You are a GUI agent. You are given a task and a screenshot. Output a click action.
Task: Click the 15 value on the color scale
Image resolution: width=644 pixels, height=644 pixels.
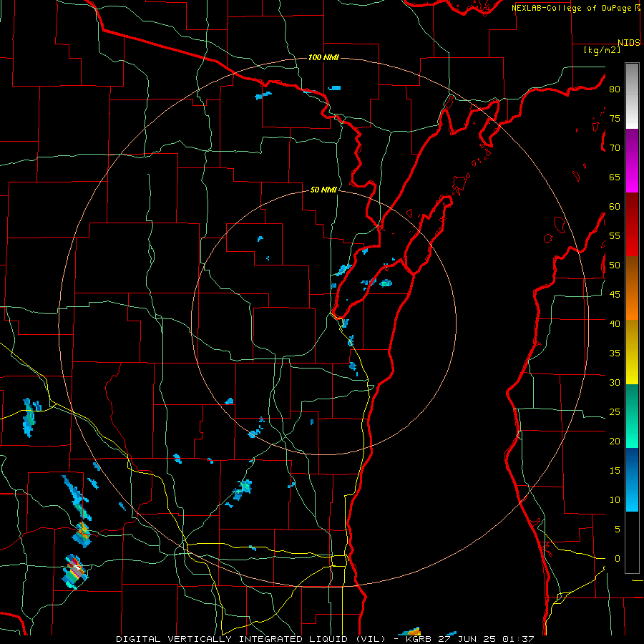coord(615,471)
